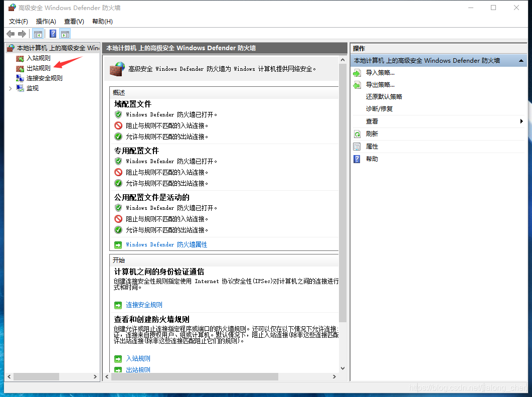Click the center pane horizontal scrollbar right arrow
Viewport: 532px width, 397px height.
[x=334, y=376]
